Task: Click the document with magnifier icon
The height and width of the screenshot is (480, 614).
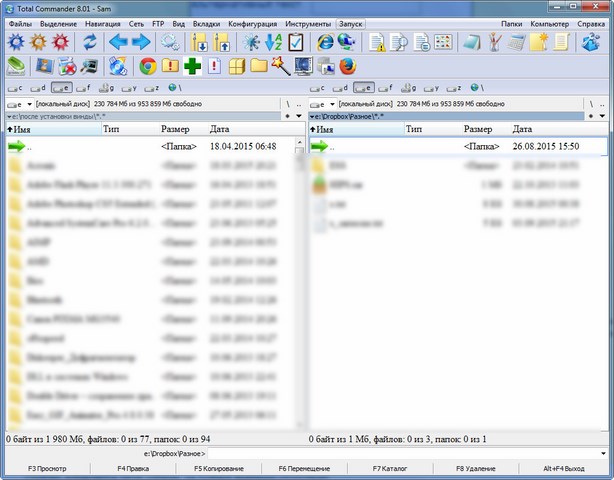Action: tap(399, 42)
